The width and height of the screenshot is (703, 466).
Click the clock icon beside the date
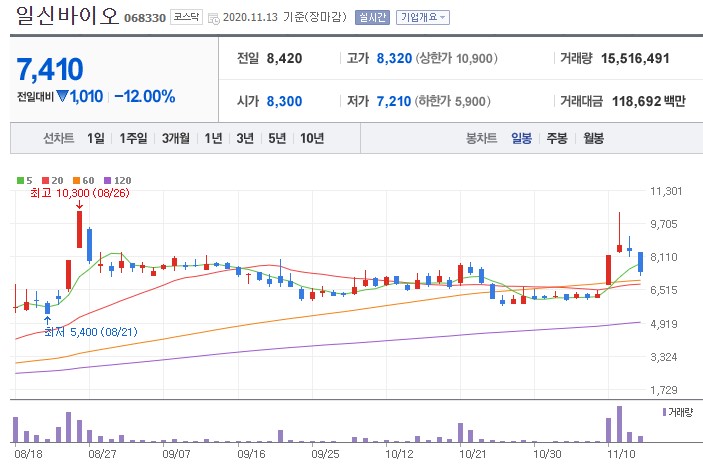pos(214,18)
